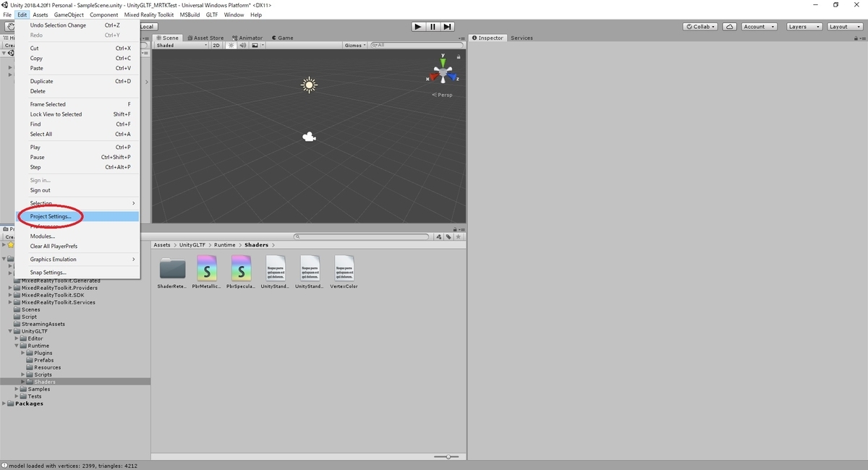This screenshot has height=470, width=868.
Task: Choose Snap Settings menu entry
Action: coord(78,272)
